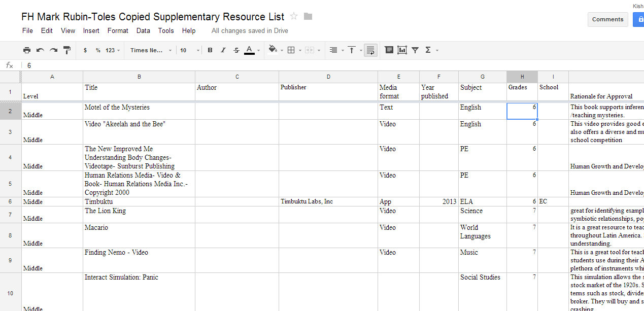The width and height of the screenshot is (644, 311).
Task: Click cell 'Motel of the Mysteries'
Action: (x=139, y=111)
